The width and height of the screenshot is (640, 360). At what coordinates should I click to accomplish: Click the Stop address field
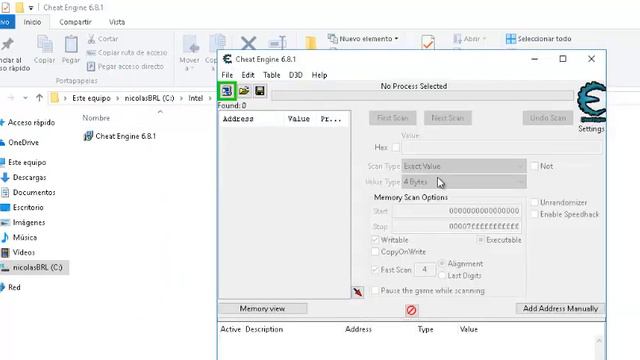click(x=456, y=226)
